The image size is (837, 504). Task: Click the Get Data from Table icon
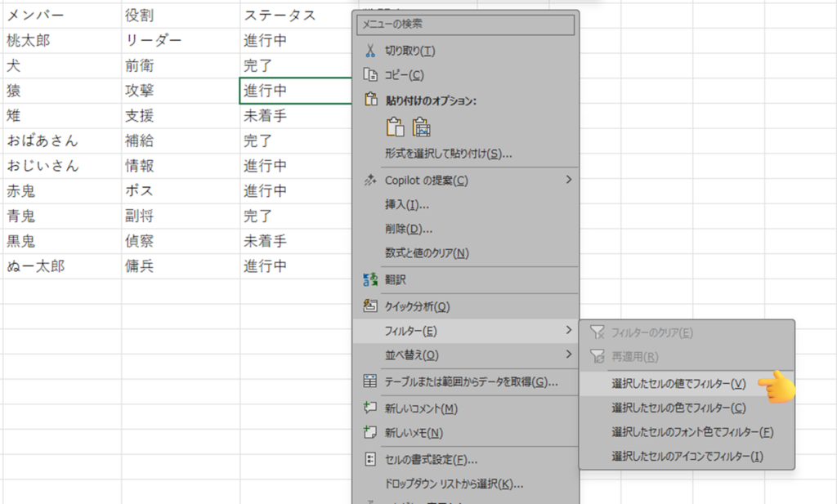pyautogui.click(x=369, y=381)
